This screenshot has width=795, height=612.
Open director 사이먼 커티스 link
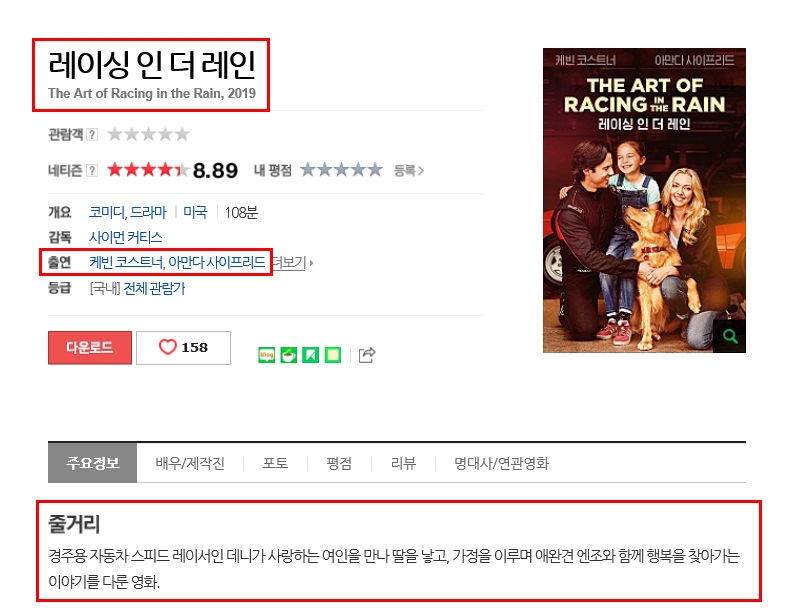click(125, 237)
